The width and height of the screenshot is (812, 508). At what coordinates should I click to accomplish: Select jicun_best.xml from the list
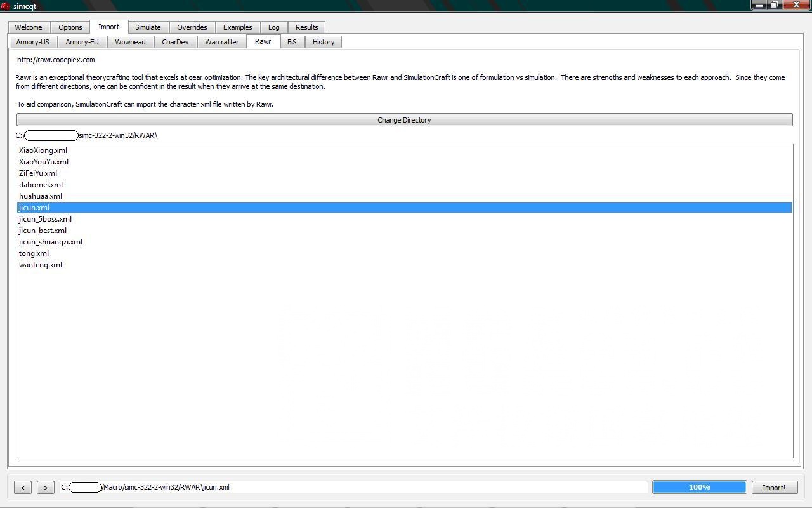[43, 231]
